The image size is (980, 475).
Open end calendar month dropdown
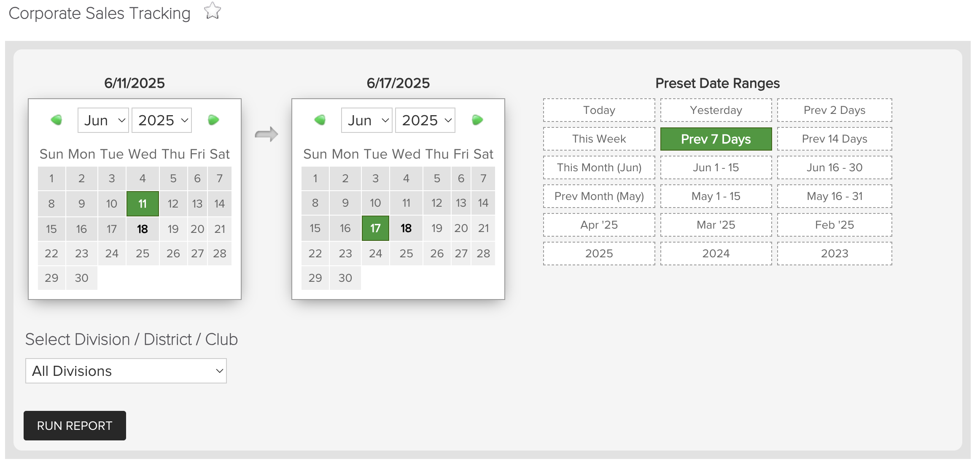pos(367,120)
